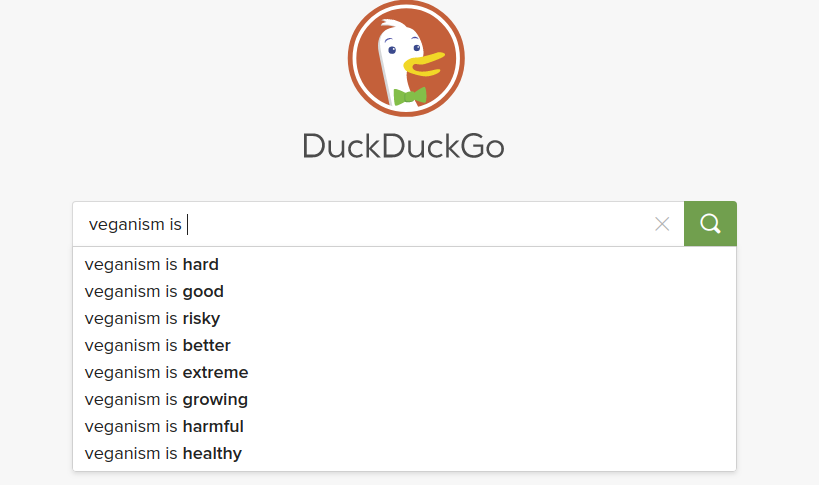Image resolution: width=819 pixels, height=485 pixels.
Task: Click the DuckDuckGo wordmark text
Action: (x=403, y=146)
